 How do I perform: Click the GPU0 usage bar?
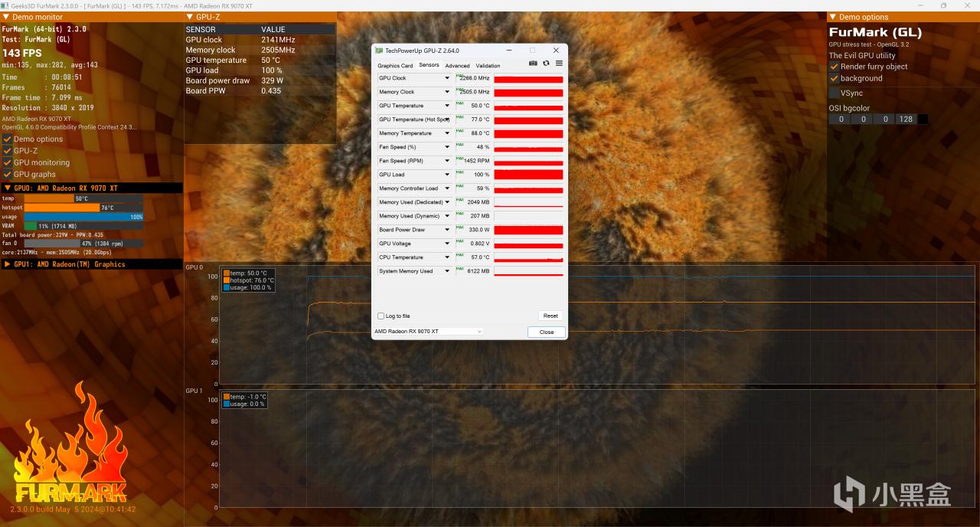[83, 217]
